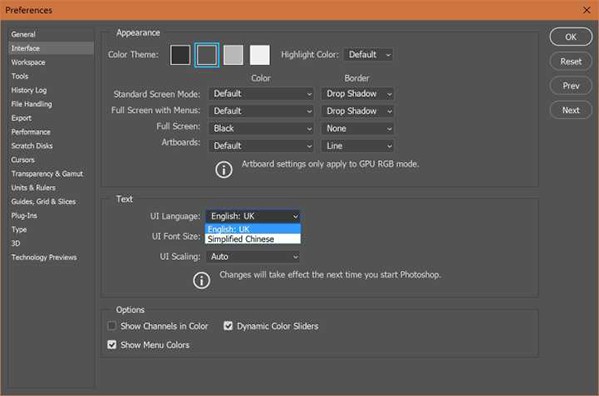Open the Highlight Color dropdown
This screenshot has width=599, height=396.
[x=369, y=55]
